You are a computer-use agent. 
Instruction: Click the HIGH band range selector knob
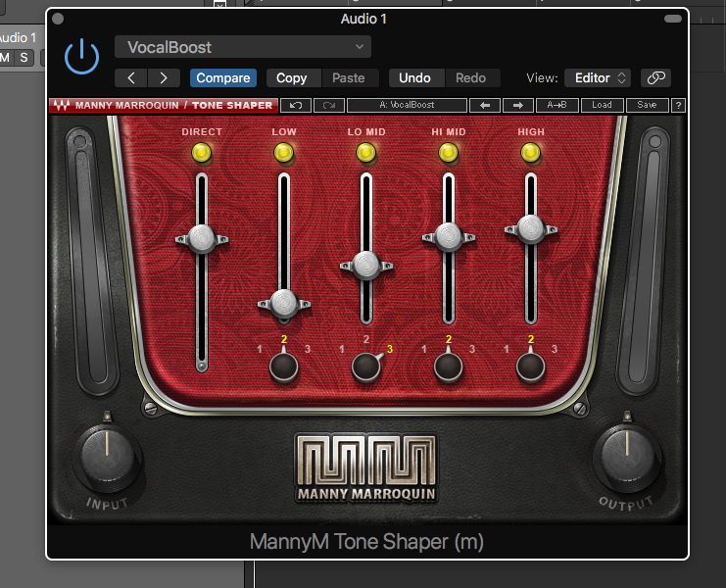coord(531,367)
